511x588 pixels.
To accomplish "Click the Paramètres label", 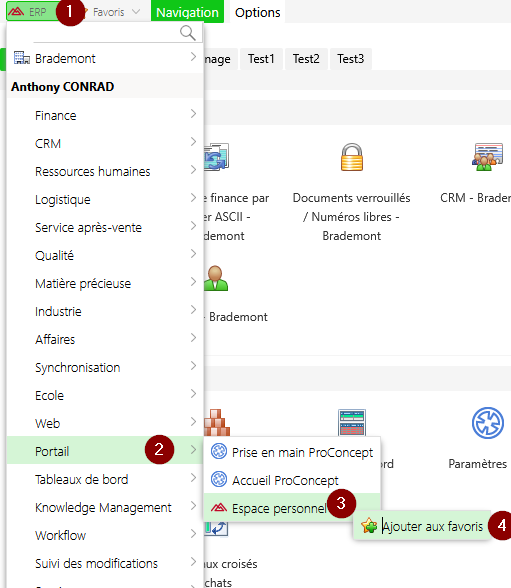I will click(x=478, y=464).
